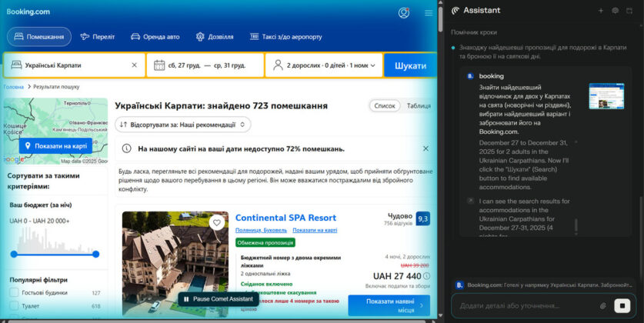Click the globe icon in Assistant header

(x=615, y=11)
